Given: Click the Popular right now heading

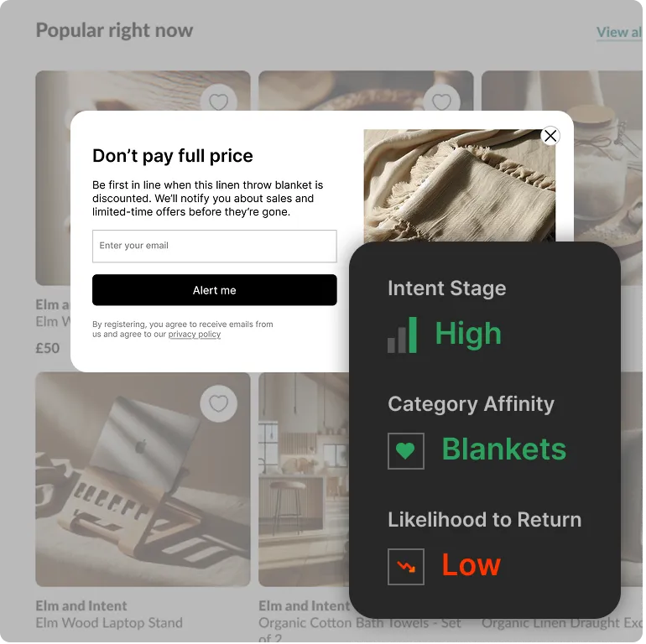Looking at the screenshot, I should click(x=115, y=30).
